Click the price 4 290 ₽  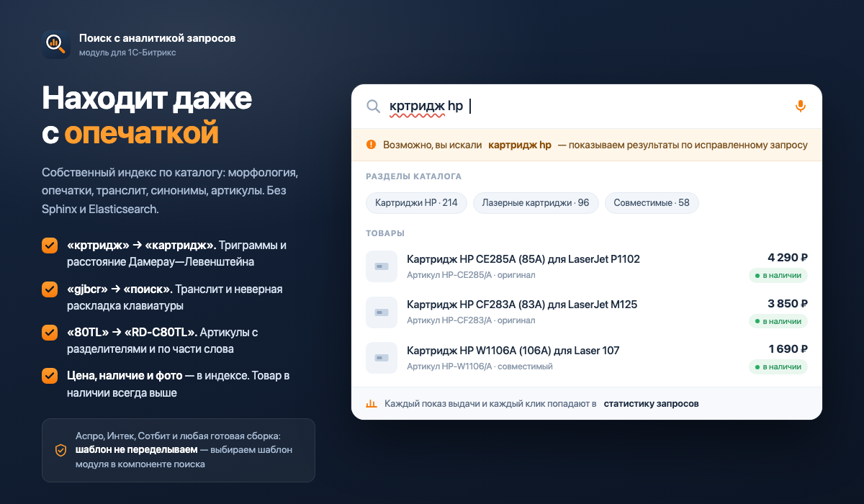click(x=788, y=257)
